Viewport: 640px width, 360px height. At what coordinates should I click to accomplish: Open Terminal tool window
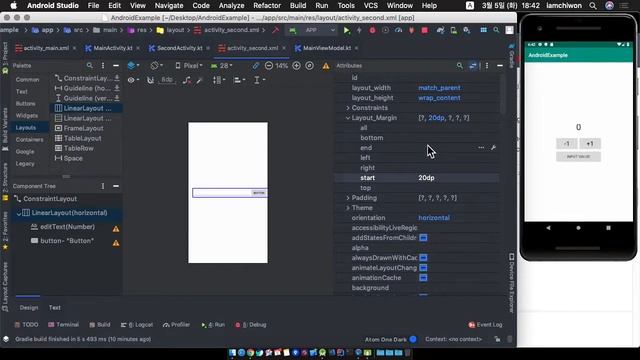click(63, 325)
